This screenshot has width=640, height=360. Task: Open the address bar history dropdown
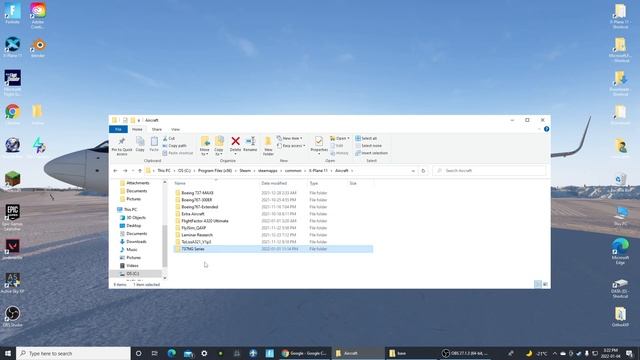[x=413, y=171]
